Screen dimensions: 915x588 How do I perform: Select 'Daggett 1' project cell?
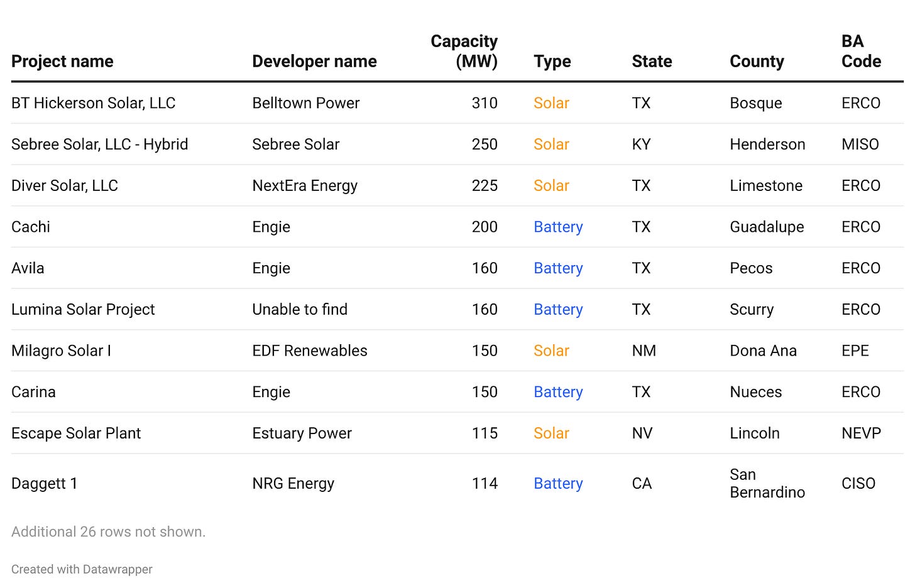click(x=44, y=484)
